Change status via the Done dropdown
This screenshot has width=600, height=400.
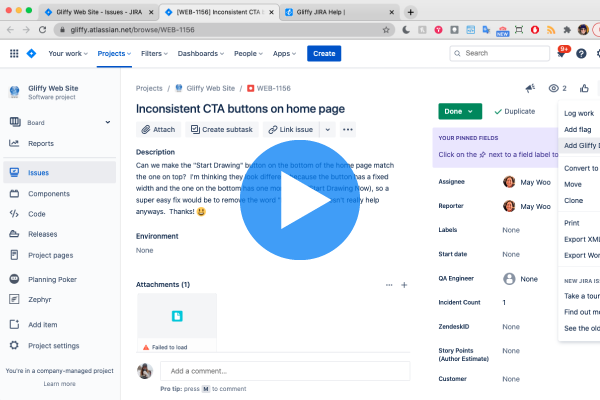pyautogui.click(x=460, y=111)
